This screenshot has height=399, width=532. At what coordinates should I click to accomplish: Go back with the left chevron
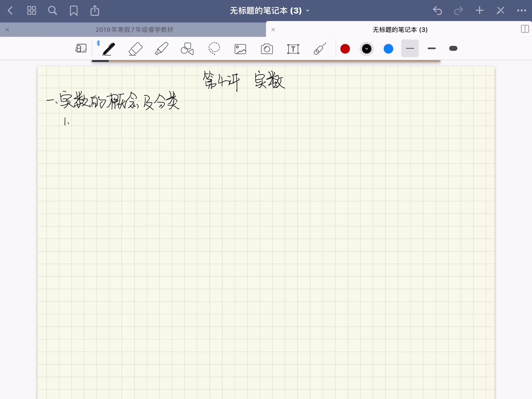pos(10,11)
